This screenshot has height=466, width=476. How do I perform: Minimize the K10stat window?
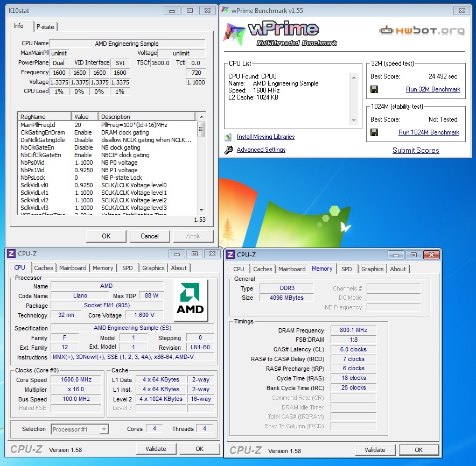click(x=172, y=11)
